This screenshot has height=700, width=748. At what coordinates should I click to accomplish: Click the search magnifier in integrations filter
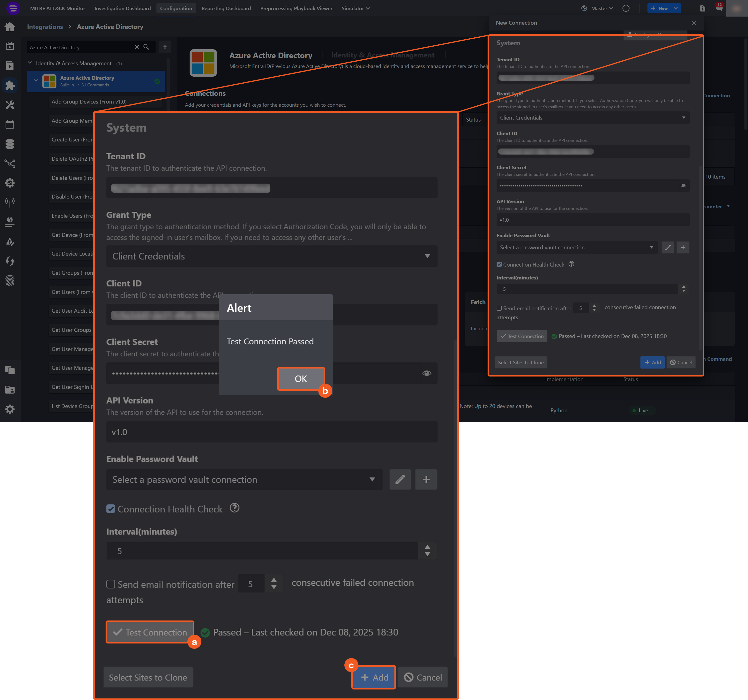pyautogui.click(x=146, y=47)
